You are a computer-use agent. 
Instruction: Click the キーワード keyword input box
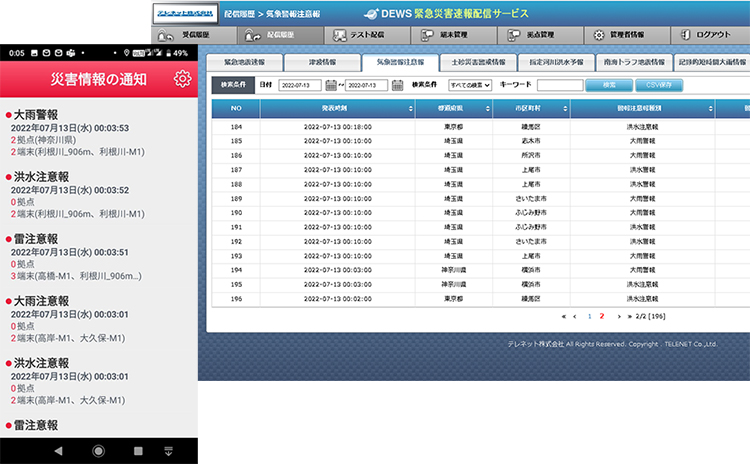560,85
